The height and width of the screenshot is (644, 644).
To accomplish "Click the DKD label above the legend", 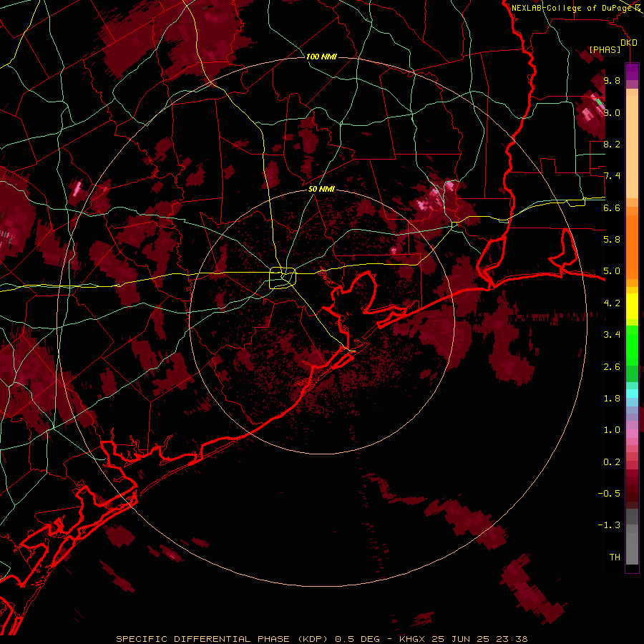I will (x=629, y=43).
